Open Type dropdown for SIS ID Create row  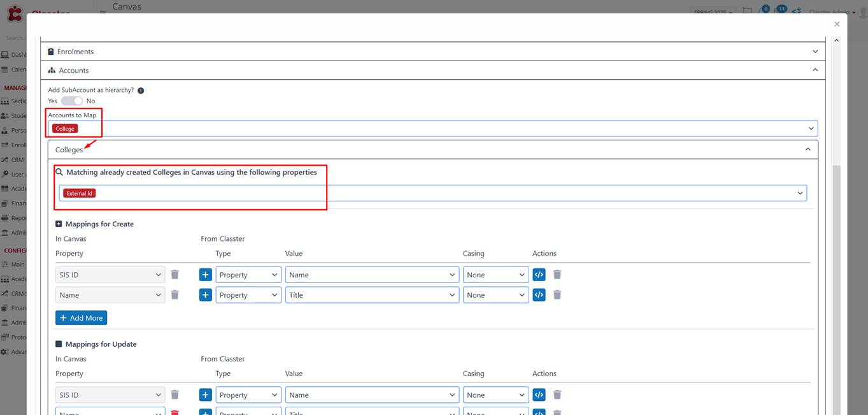coord(248,275)
